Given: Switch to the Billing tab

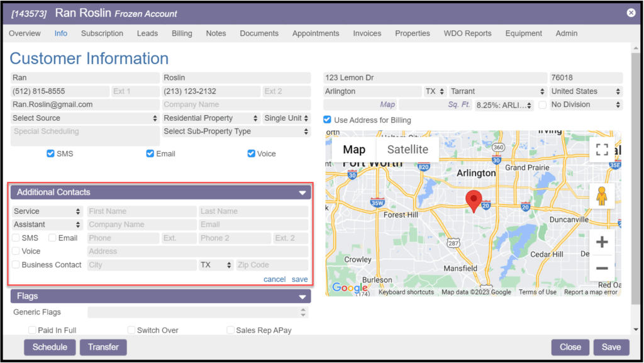Looking at the screenshot, I should pyautogui.click(x=182, y=33).
